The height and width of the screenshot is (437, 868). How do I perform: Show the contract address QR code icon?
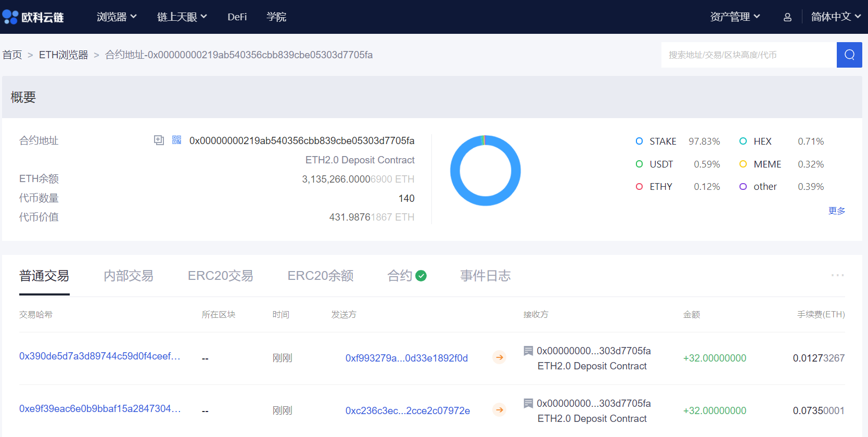[177, 140]
